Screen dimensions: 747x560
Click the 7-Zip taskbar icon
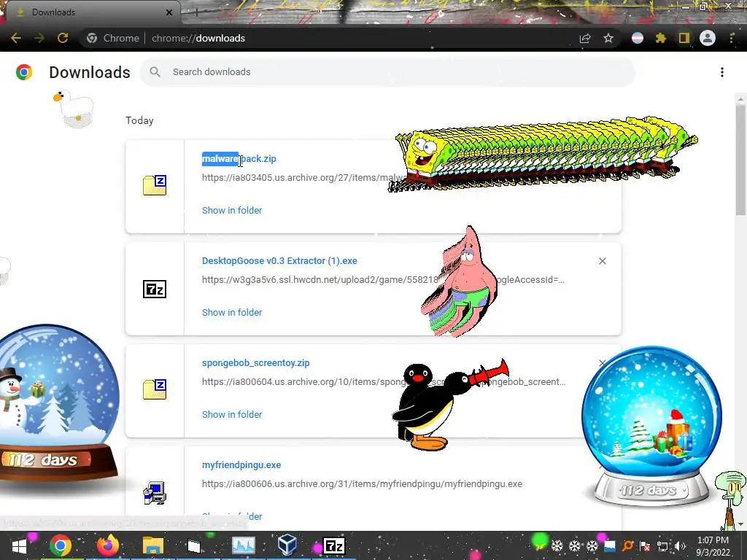point(334,545)
